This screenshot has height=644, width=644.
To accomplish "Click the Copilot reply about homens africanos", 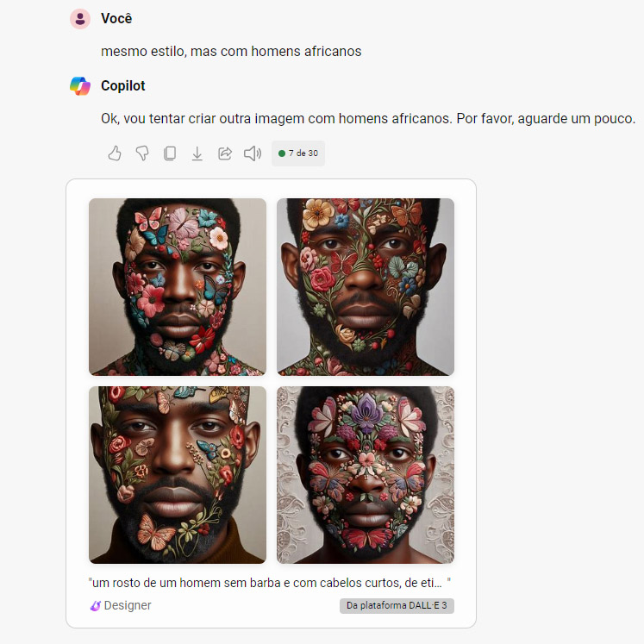I will pyautogui.click(x=368, y=119).
